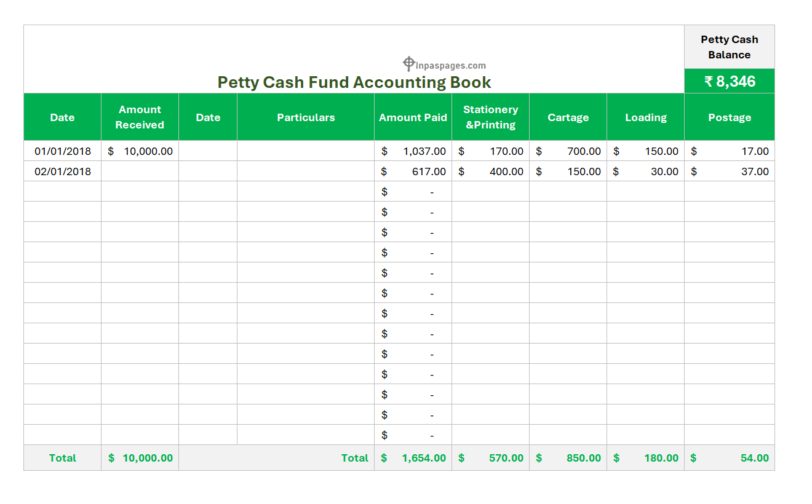Select the ₹ 8,346 balance cell
812x504 pixels.
tap(730, 81)
